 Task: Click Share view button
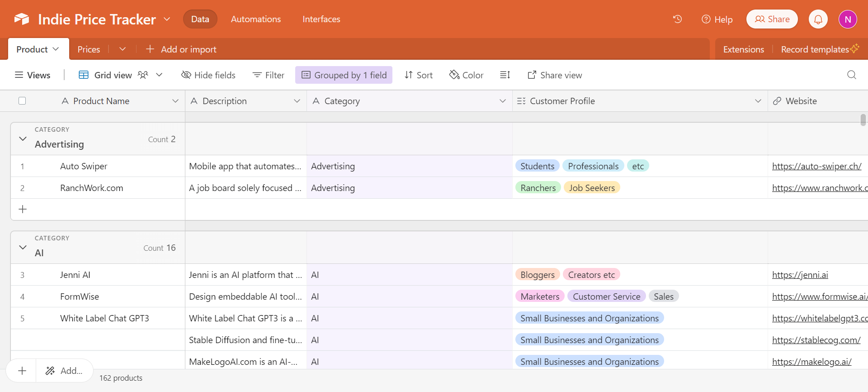click(x=555, y=75)
